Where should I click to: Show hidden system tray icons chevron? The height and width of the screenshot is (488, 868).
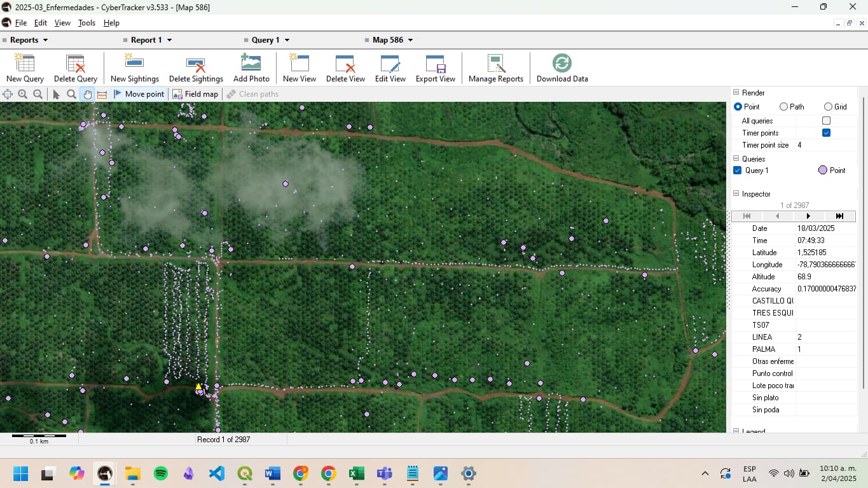pos(705,473)
